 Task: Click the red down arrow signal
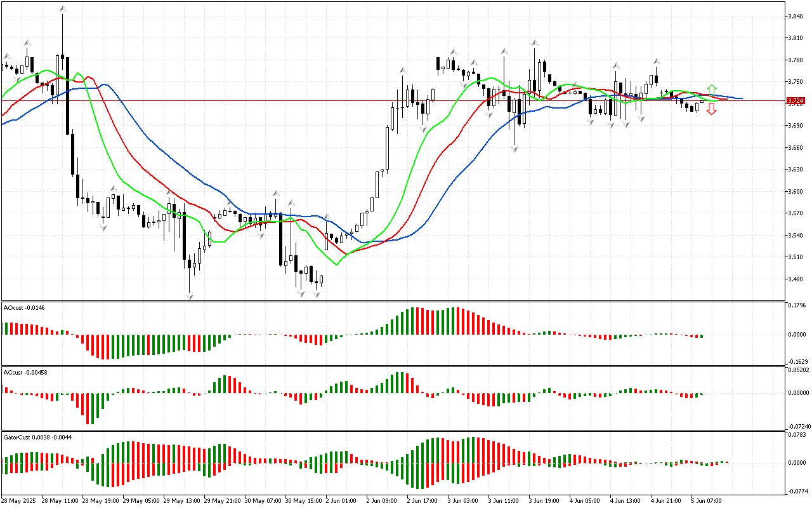tap(712, 109)
